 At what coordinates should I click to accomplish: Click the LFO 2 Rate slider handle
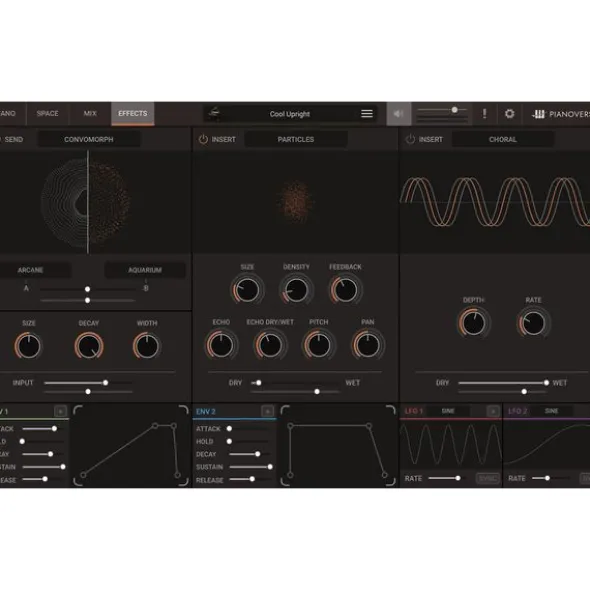(547, 478)
